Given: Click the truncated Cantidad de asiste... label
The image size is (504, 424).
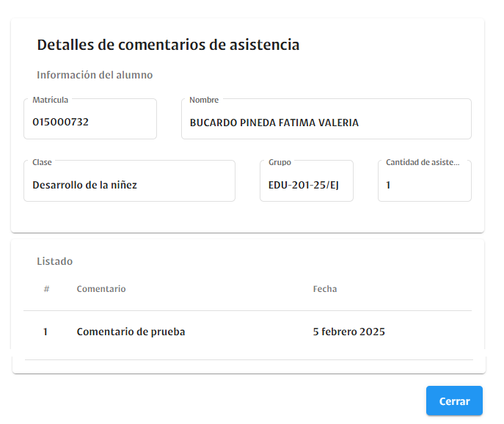Looking at the screenshot, I should (x=423, y=162).
